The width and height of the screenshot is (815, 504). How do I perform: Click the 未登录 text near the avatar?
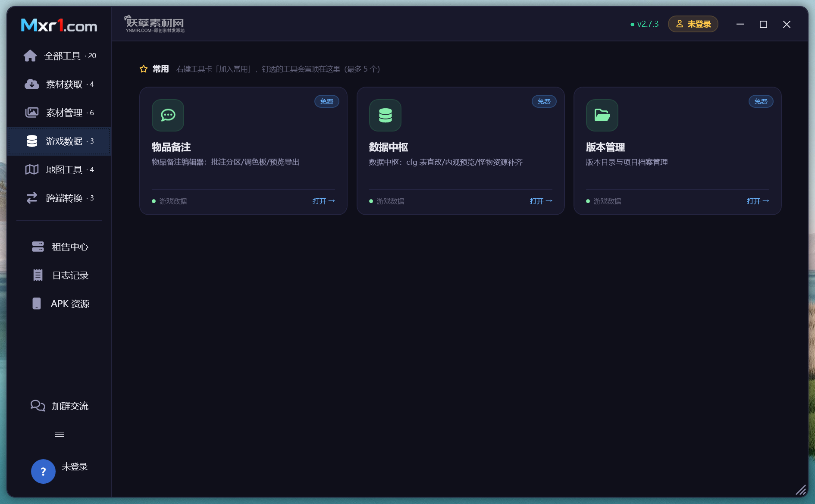[x=75, y=466]
